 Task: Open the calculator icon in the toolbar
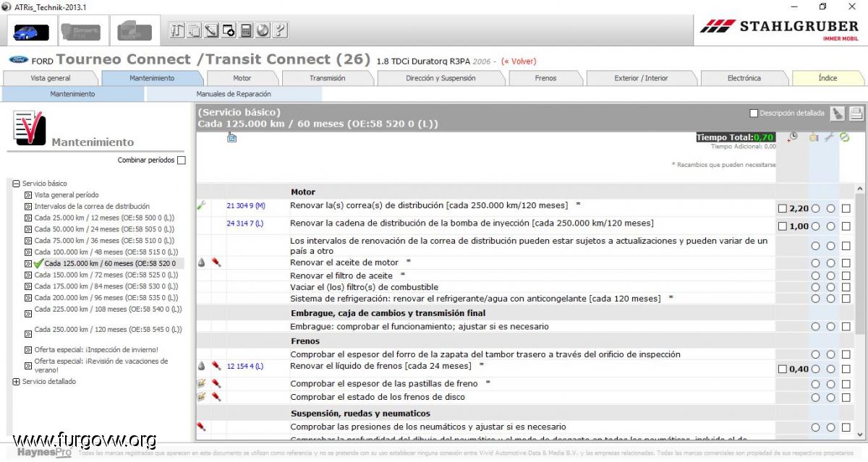pyautogui.click(x=246, y=31)
